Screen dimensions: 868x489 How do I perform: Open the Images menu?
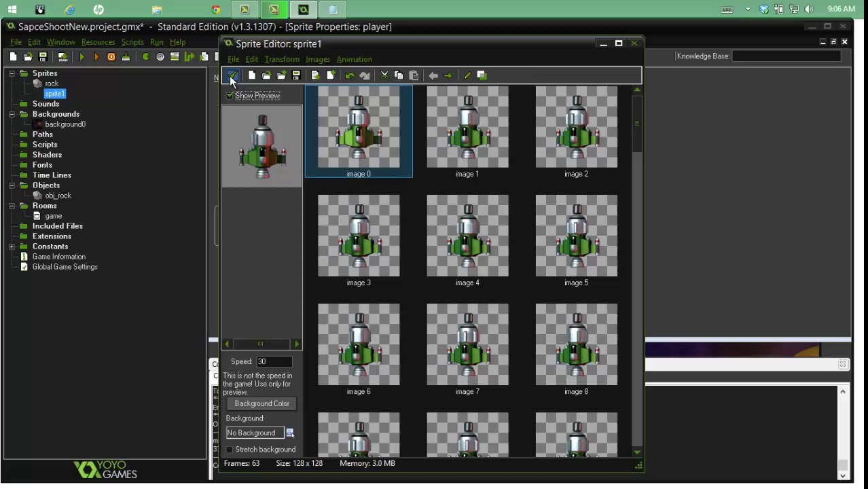[318, 59]
